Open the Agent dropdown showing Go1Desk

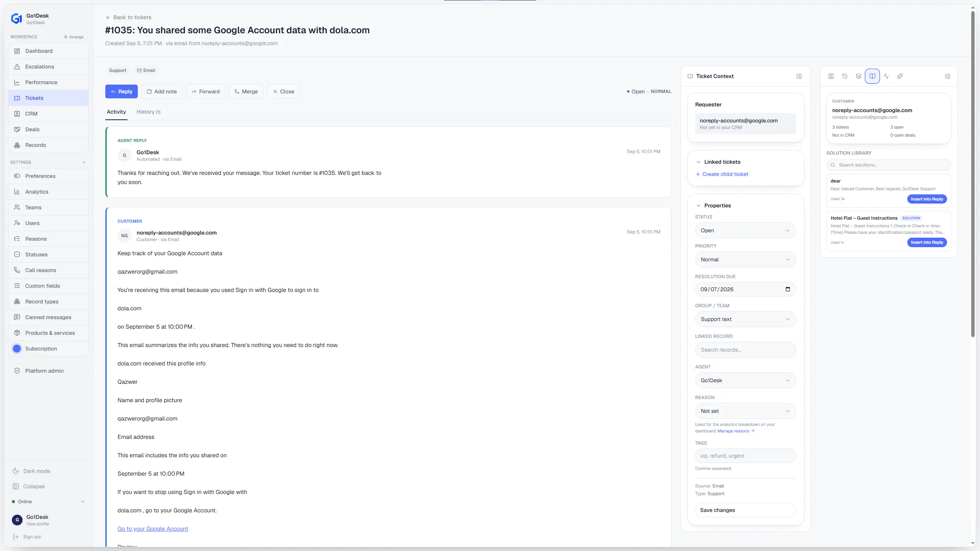[745, 380]
